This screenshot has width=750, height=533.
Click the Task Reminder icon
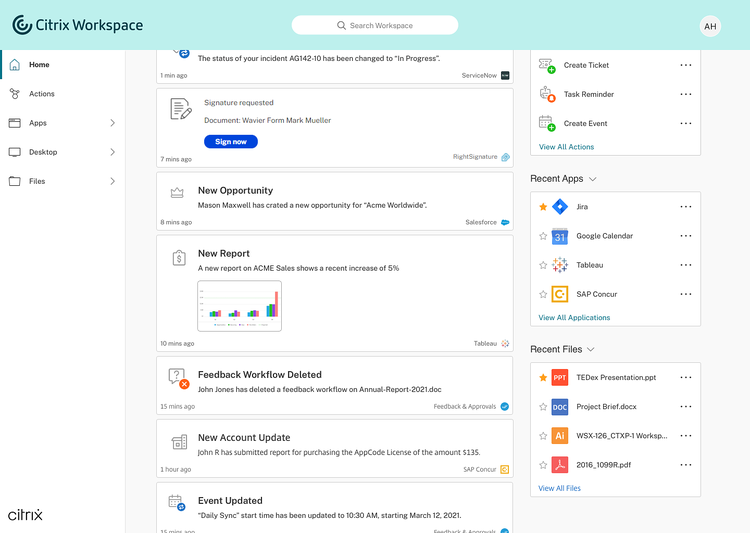[x=547, y=94]
